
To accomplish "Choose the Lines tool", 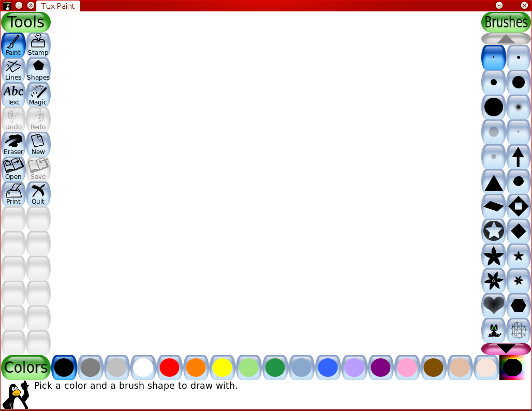I will [x=13, y=69].
